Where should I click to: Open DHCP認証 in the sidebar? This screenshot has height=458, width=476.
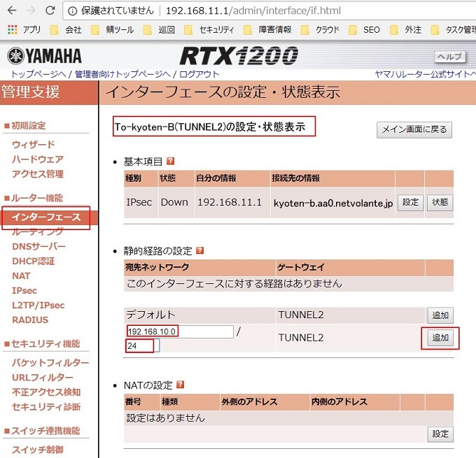coord(34,261)
